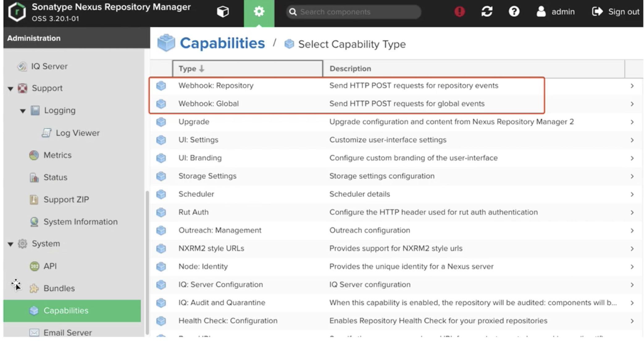Click the cube icon beside Outreach: Management

pos(161,230)
